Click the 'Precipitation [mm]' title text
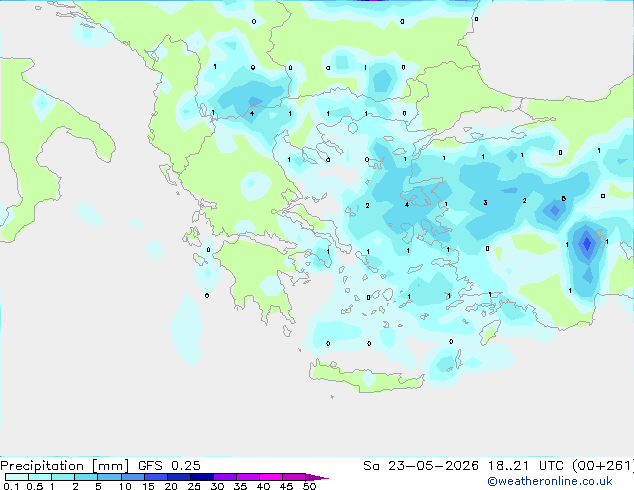 click(x=64, y=466)
